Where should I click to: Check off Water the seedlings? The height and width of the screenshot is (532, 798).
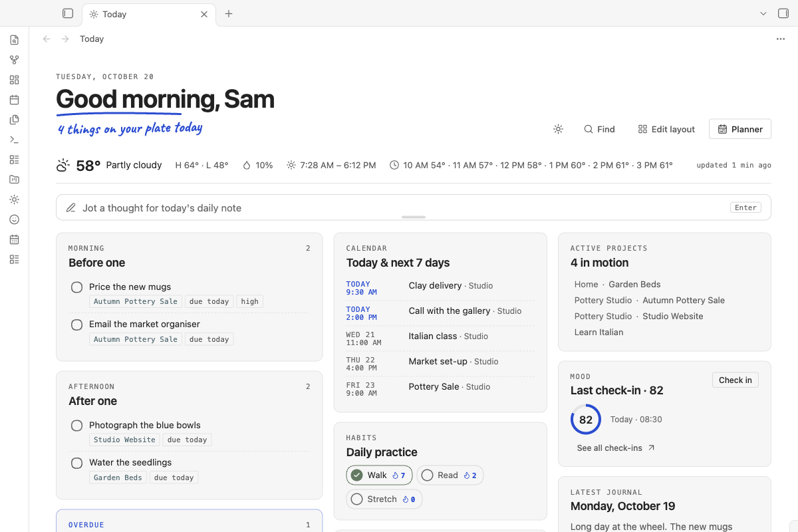pyautogui.click(x=77, y=463)
